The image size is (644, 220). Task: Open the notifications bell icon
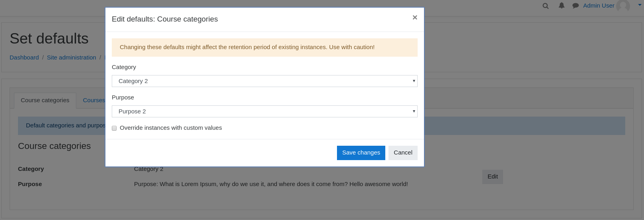[x=561, y=6]
